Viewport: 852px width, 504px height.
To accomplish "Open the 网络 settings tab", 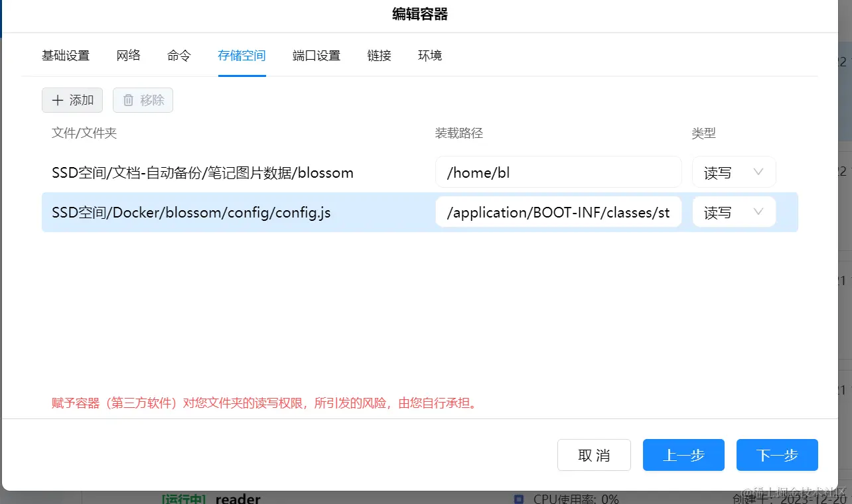I will 129,56.
